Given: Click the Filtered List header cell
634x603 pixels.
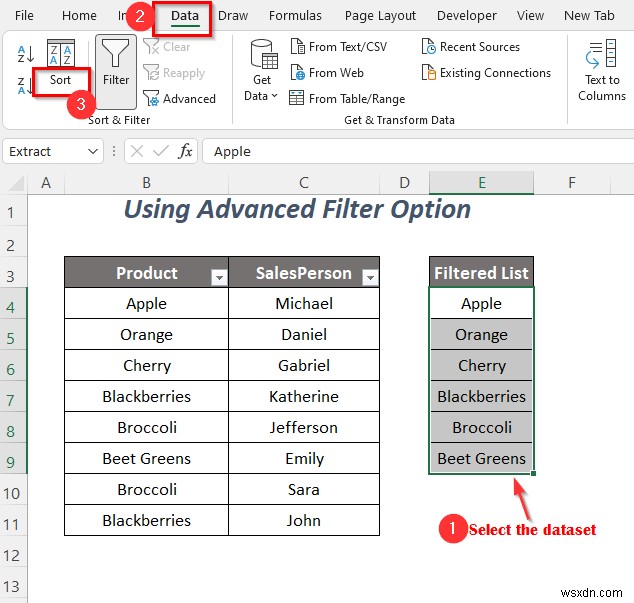Looking at the screenshot, I should tap(481, 272).
